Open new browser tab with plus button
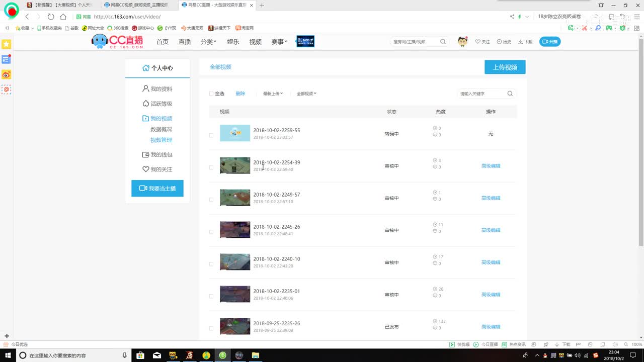 coord(262,5)
